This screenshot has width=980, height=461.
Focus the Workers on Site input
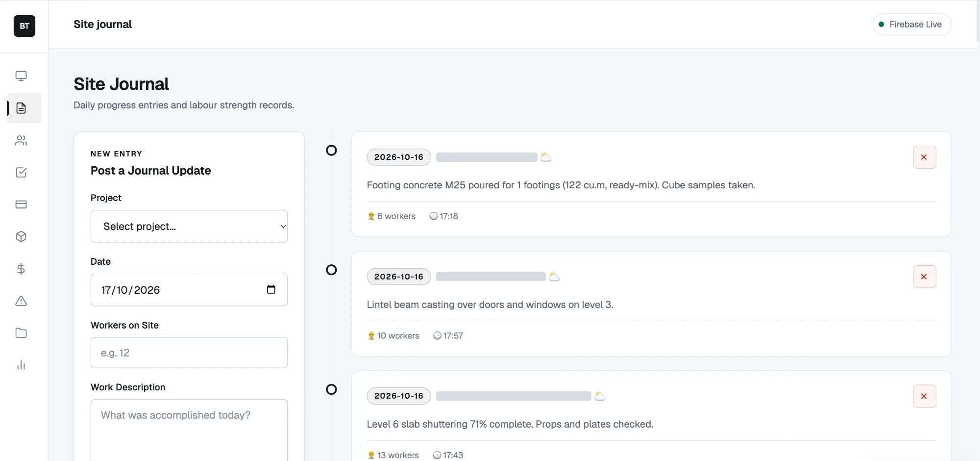point(189,353)
